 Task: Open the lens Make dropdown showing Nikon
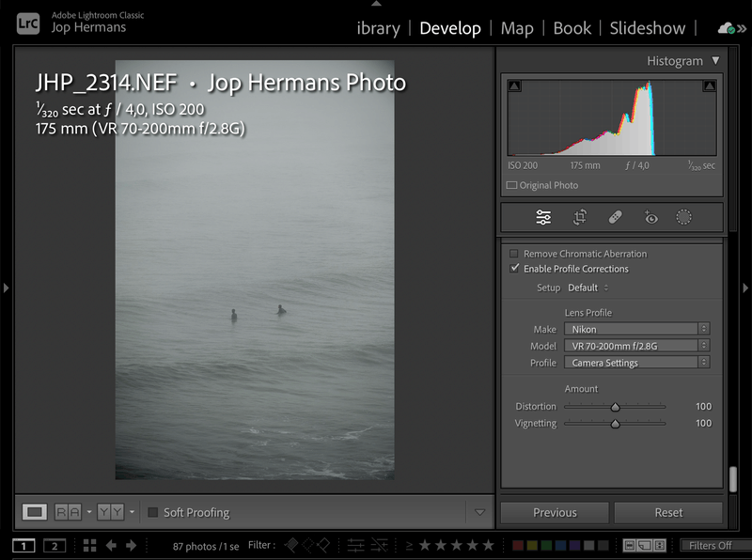(635, 329)
